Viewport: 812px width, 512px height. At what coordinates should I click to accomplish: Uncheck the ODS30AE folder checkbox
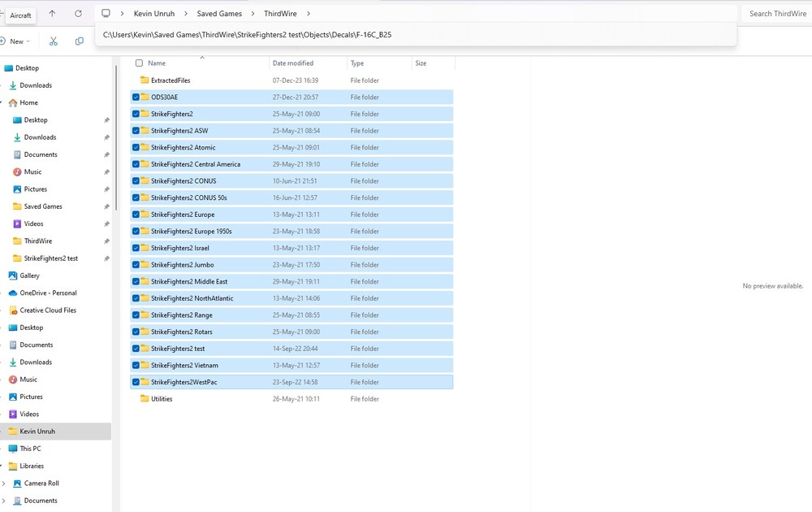tap(136, 97)
